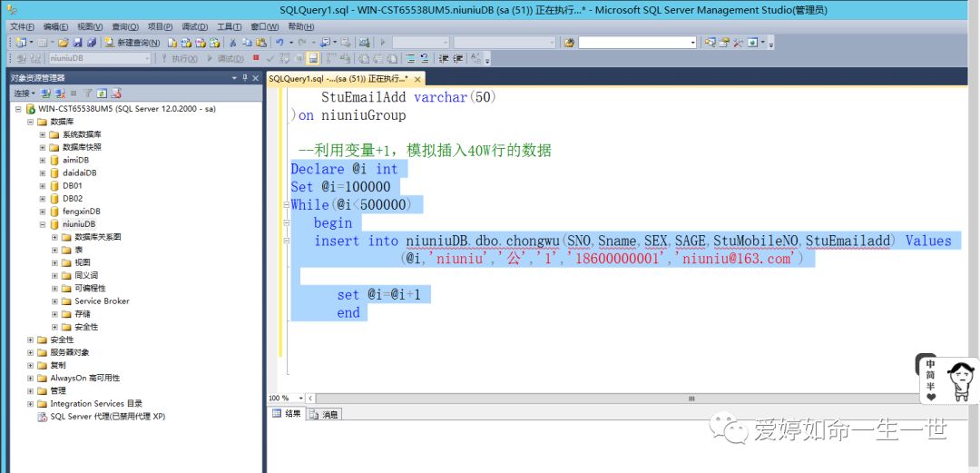Screen dimensions: 980x473
Task: Open the 调试(D) menu in the menu bar
Action: tap(194, 26)
